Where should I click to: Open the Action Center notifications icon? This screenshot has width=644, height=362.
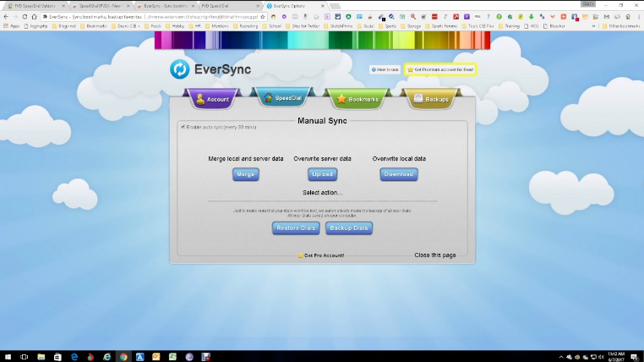point(635,357)
